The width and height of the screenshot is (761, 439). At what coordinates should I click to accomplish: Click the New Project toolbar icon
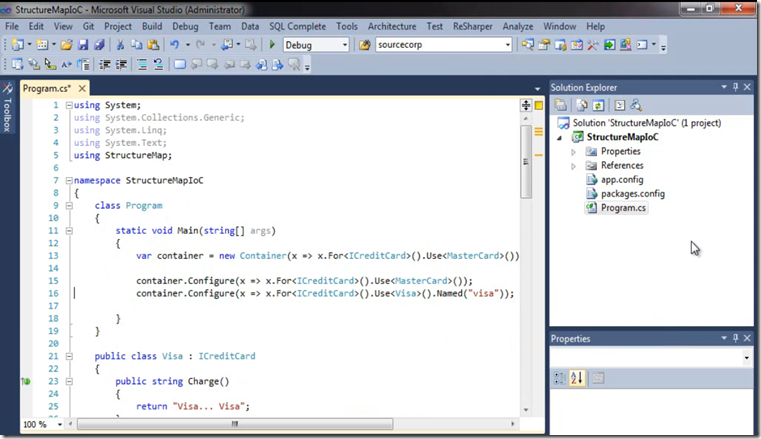[x=17, y=45]
